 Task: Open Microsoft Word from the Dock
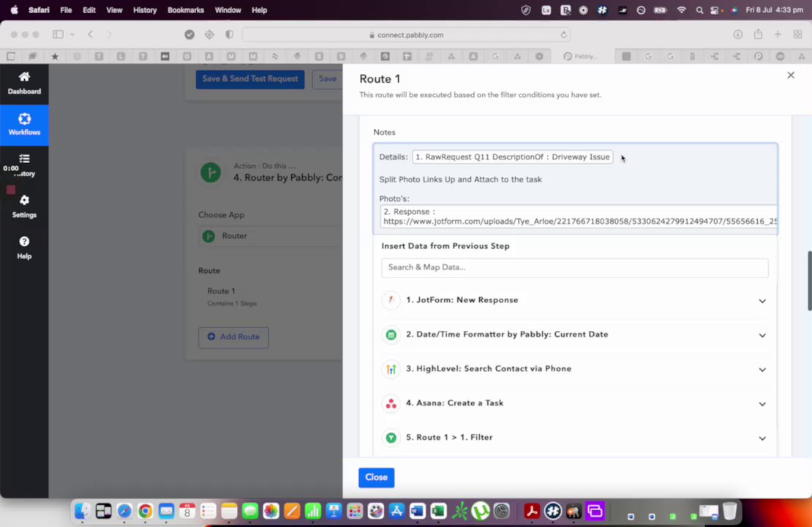418,512
